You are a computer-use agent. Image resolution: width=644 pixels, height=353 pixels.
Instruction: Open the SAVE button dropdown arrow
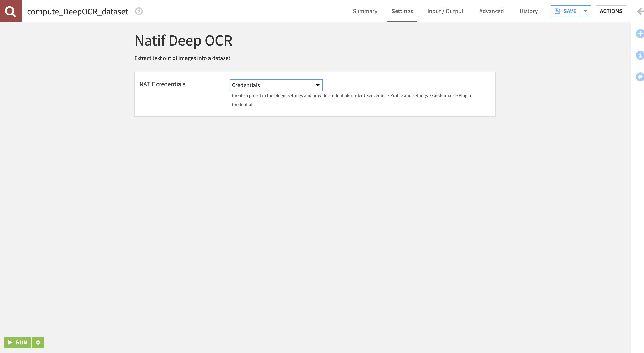coord(586,11)
